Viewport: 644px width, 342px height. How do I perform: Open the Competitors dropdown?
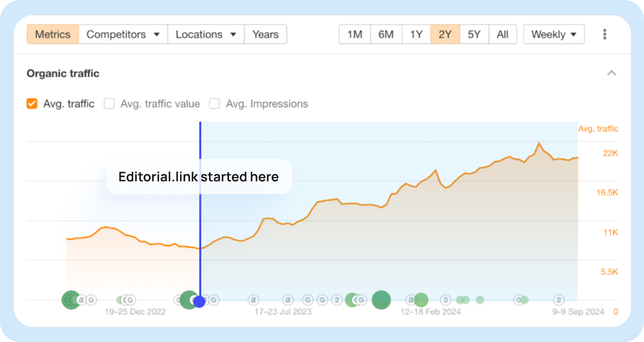(x=123, y=34)
